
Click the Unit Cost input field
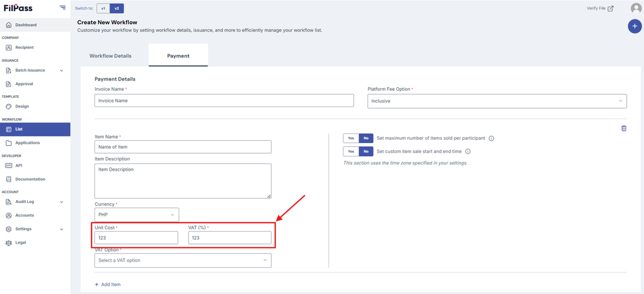tap(136, 238)
